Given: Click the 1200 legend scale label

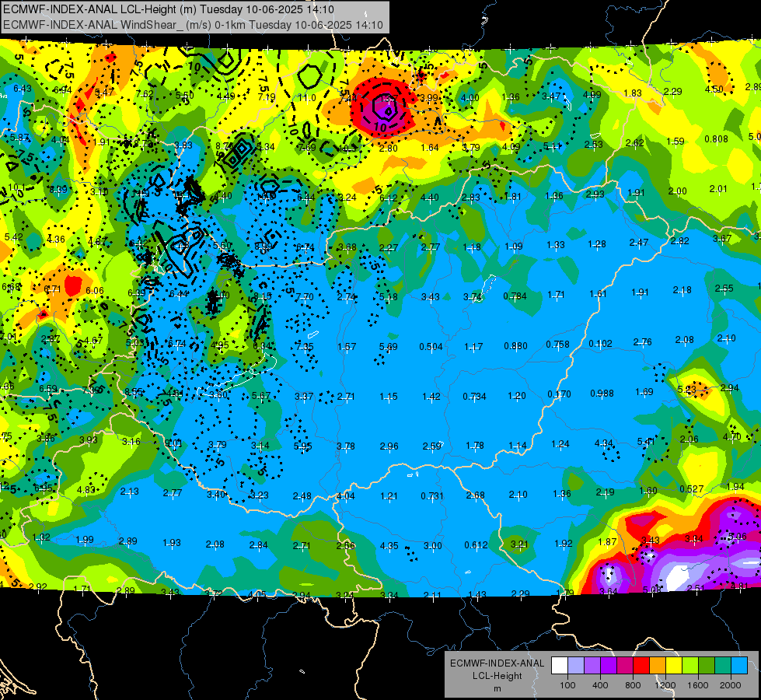Looking at the screenshot, I should pyautogui.click(x=665, y=685).
